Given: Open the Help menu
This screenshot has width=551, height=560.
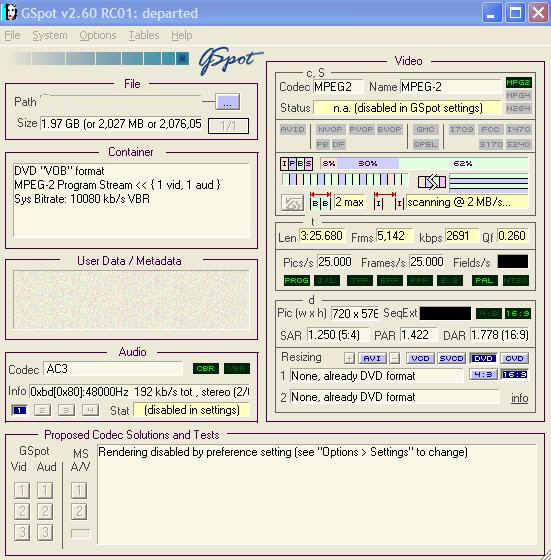Looking at the screenshot, I should tap(181, 35).
